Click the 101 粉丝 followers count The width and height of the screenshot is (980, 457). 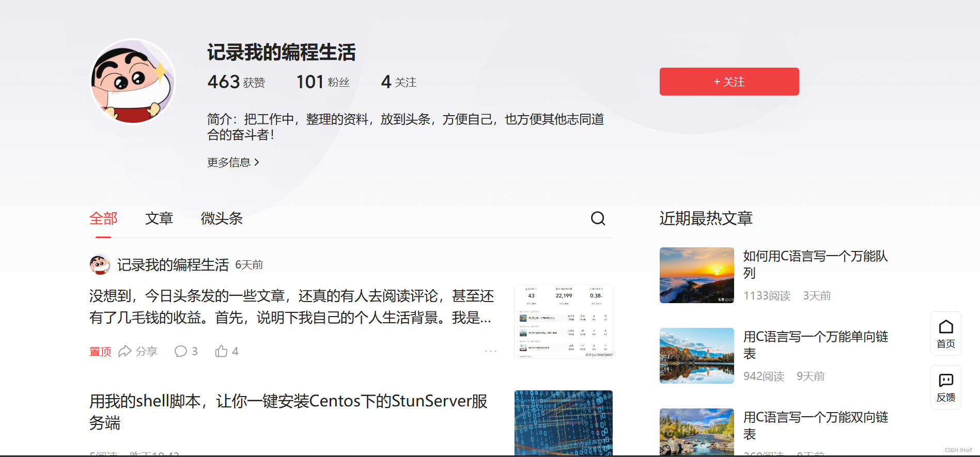tap(323, 82)
